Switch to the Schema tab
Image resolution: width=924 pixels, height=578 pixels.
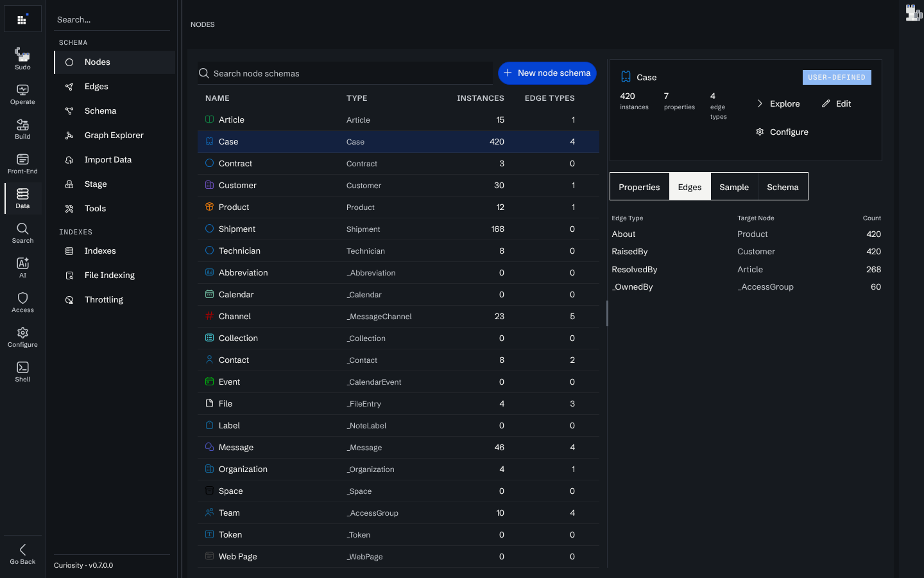tap(783, 187)
